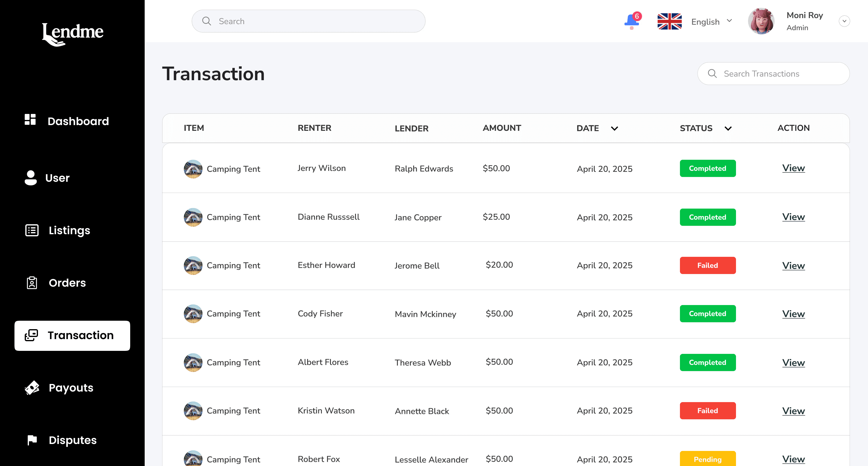Select the Transaction menu item in sidebar

[x=72, y=335]
